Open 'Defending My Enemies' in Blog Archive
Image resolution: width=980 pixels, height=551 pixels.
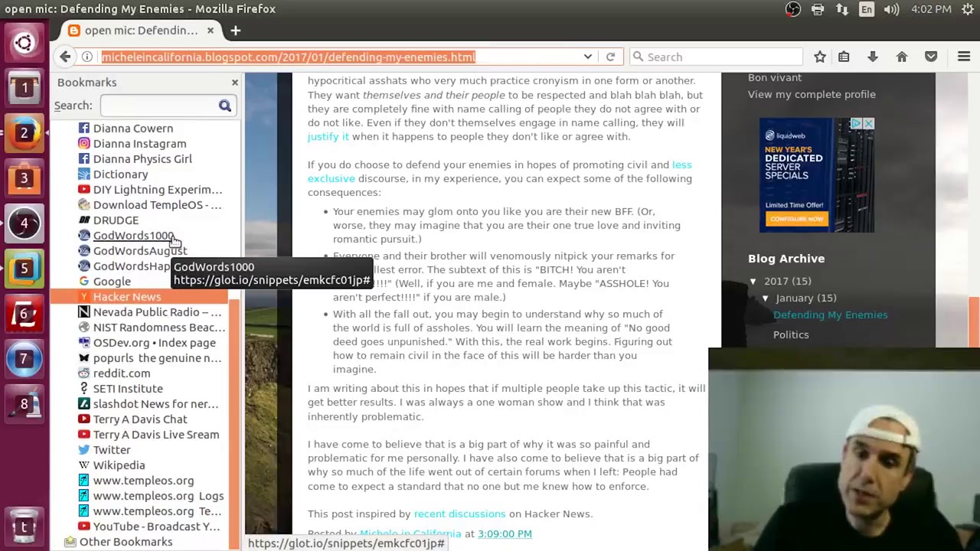pos(831,315)
